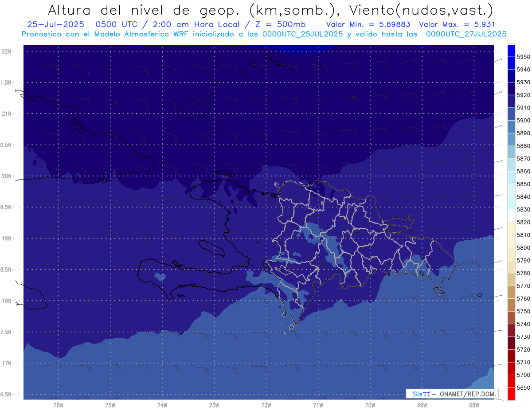The width and height of the screenshot is (532, 411).
Task: Click the 5860 value on the color scale
Action: [x=524, y=171]
